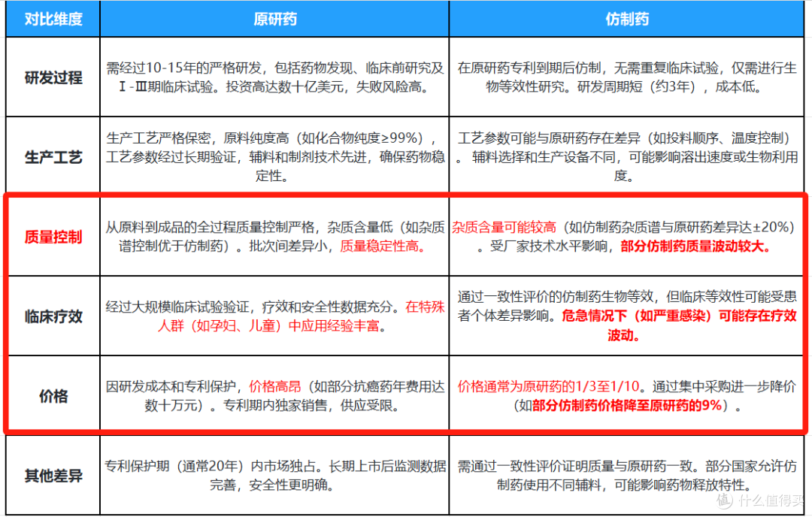Click the cell with 价格高昂

pyautogui.click(x=274, y=396)
